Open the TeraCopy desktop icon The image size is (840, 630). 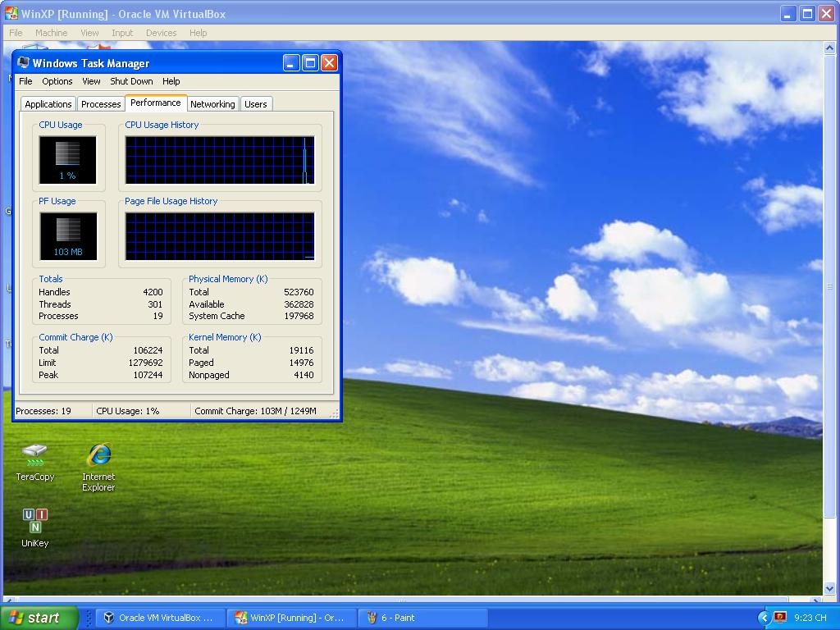click(x=34, y=455)
